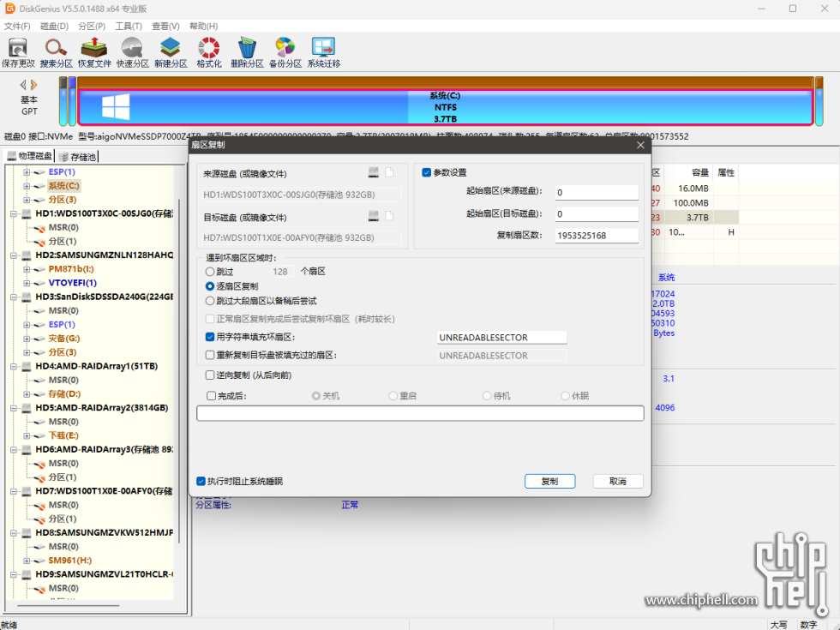Image resolution: width=840 pixels, height=630 pixels.
Task: Collapse the HD3:SanDiskSDSSDA240G node
Action: (x=14, y=297)
